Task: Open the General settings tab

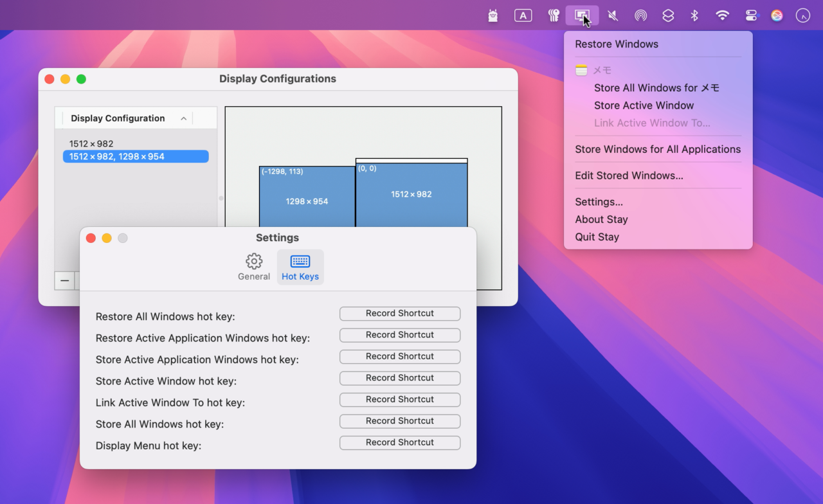Action: 254,267
